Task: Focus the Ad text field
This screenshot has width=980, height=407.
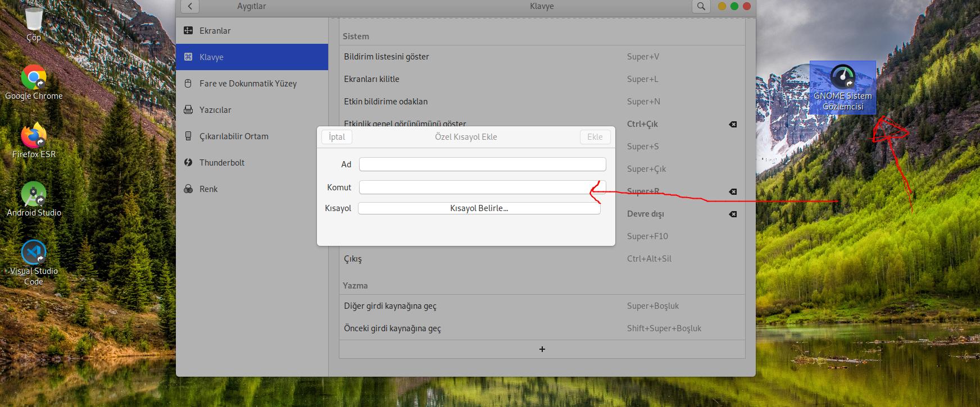Action: (x=482, y=164)
